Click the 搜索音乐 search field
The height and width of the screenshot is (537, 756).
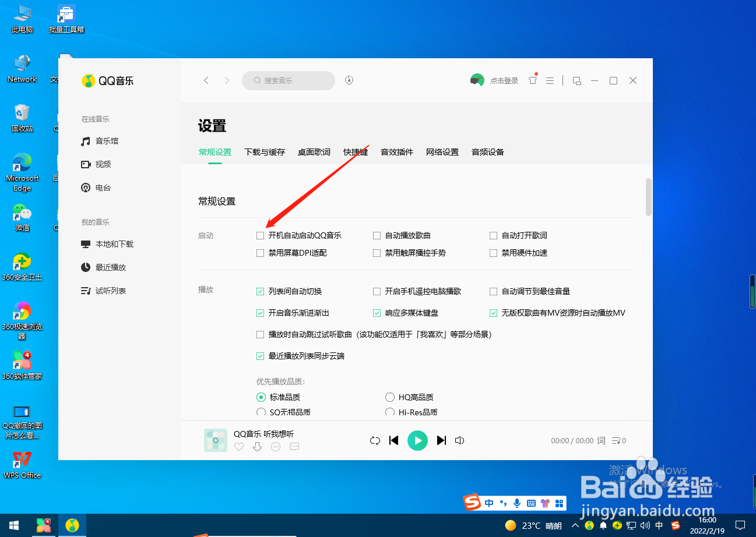[288, 80]
